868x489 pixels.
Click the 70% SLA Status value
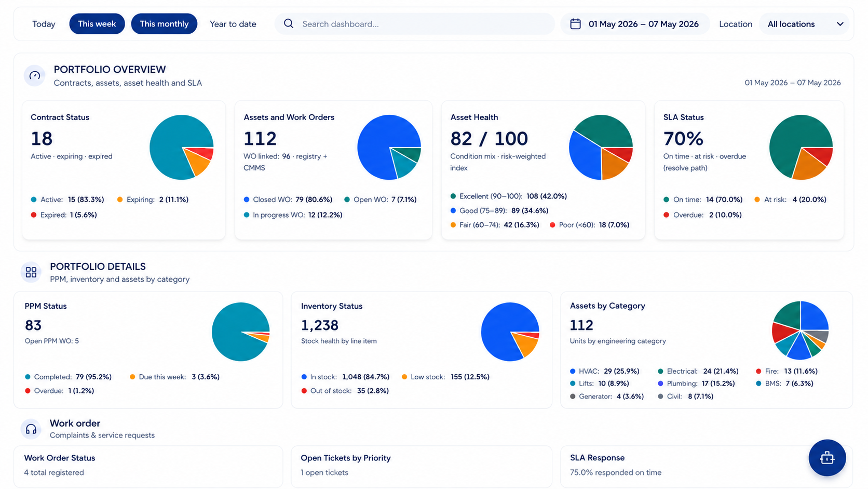(683, 139)
